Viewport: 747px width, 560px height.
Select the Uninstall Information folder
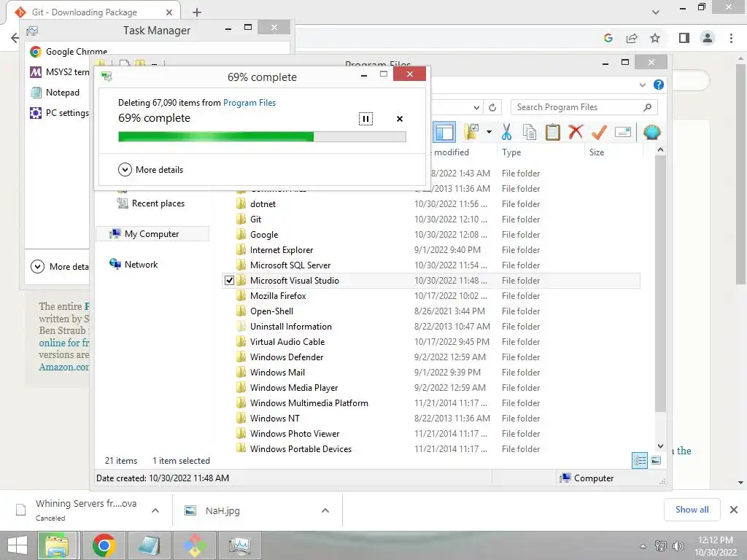click(290, 326)
